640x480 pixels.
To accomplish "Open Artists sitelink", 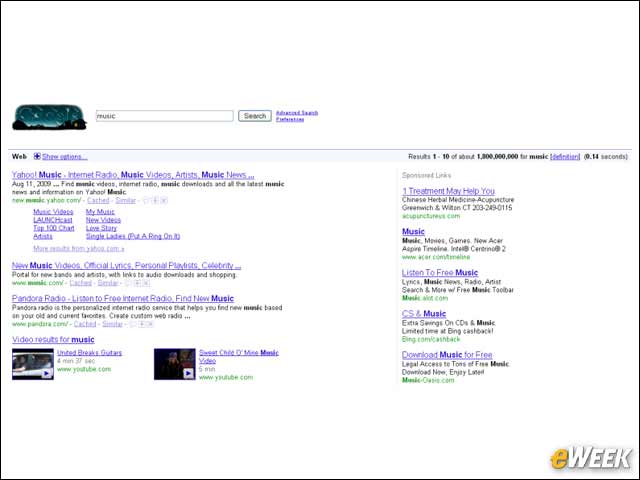I will 43,236.
